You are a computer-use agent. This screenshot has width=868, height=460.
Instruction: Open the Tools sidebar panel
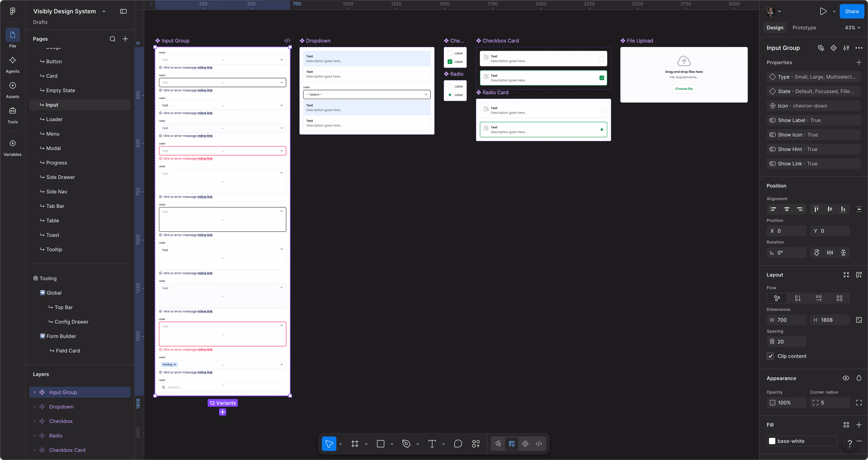point(12,115)
